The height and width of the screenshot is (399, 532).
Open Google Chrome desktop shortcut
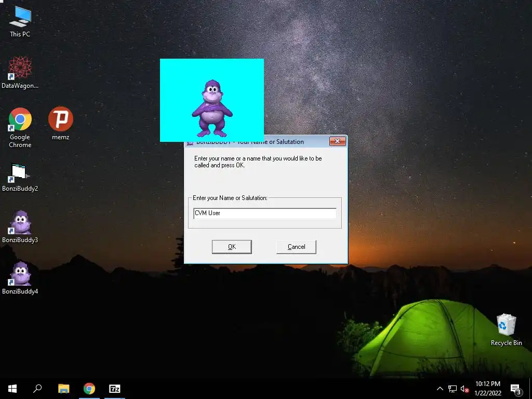[20, 128]
